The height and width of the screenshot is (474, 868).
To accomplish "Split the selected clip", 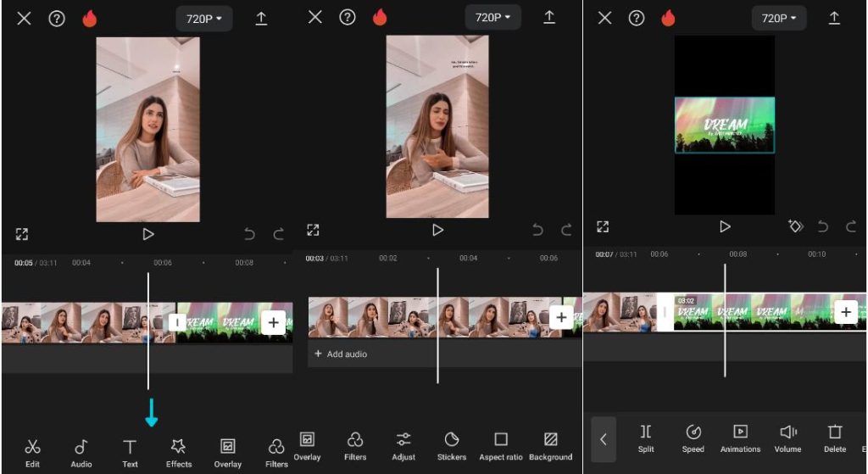I will [x=645, y=439].
